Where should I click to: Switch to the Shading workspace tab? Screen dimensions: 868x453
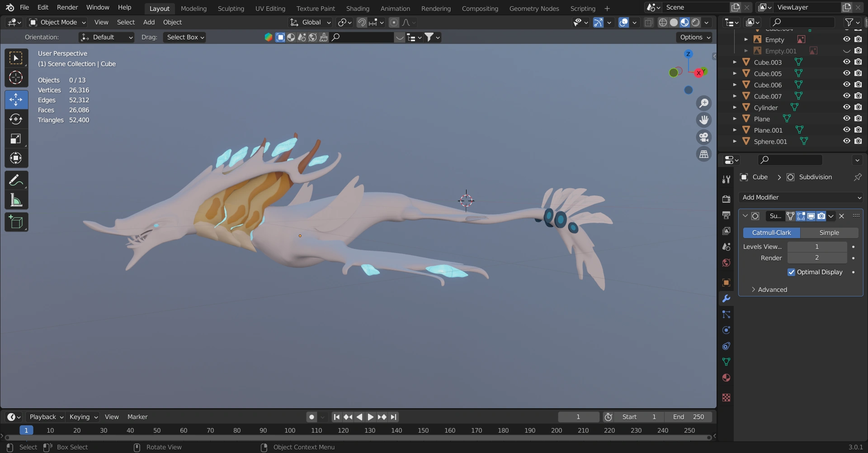[x=358, y=8]
